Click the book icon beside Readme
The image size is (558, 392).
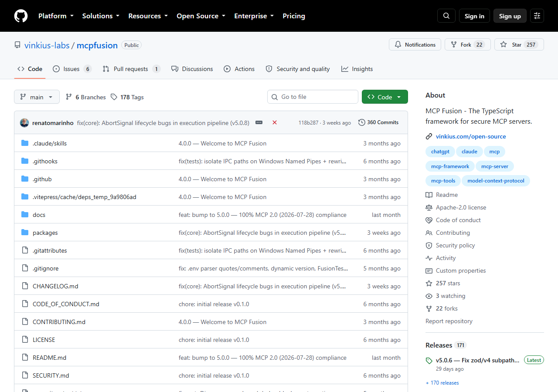429,195
